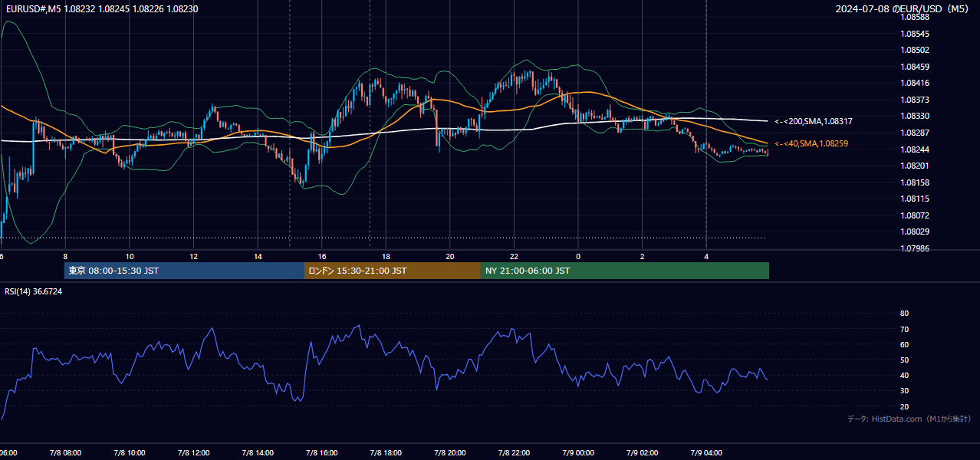The height and width of the screenshot is (460, 980).
Task: Click hour label 18 under price chart
Action: point(386,257)
